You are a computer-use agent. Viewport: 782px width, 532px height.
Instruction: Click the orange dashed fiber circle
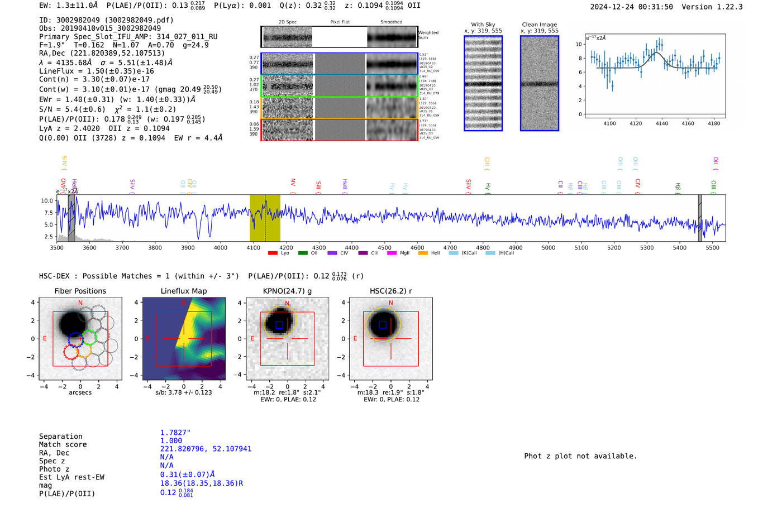[84, 351]
